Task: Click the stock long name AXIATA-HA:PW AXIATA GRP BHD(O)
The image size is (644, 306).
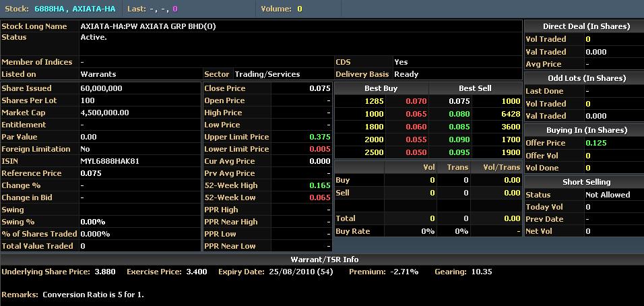Action: [x=148, y=26]
